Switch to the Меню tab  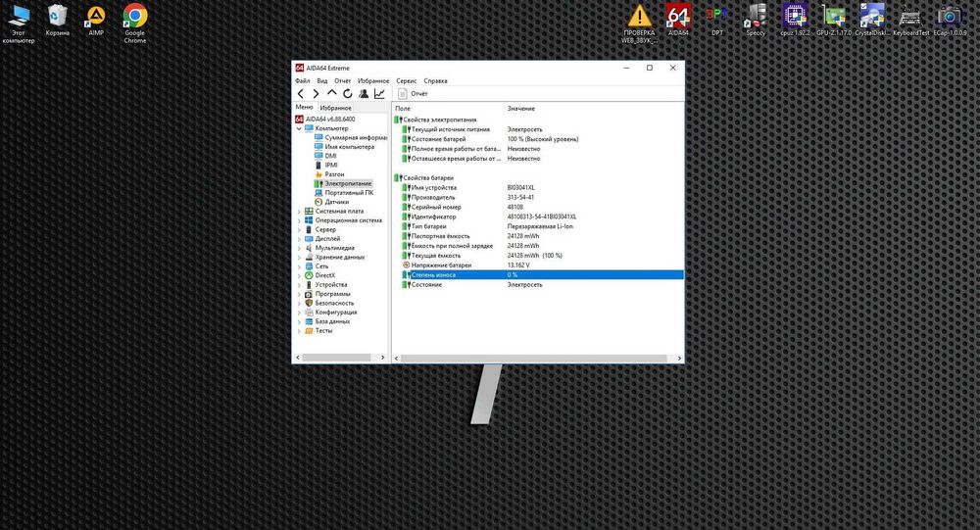[x=305, y=108]
